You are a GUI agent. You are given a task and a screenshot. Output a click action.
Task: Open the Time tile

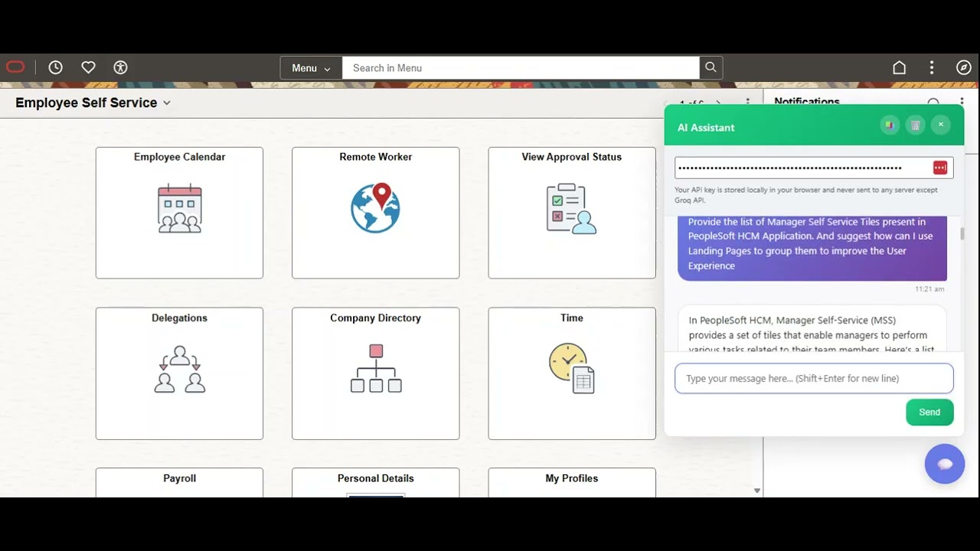(x=572, y=373)
